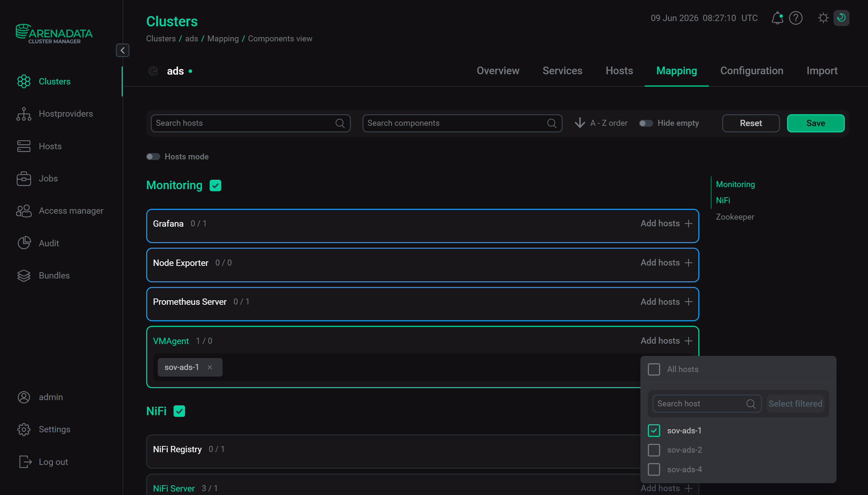This screenshot has width=868, height=495.
Task: Open Add hosts for NiFi Server
Action: 666,488
